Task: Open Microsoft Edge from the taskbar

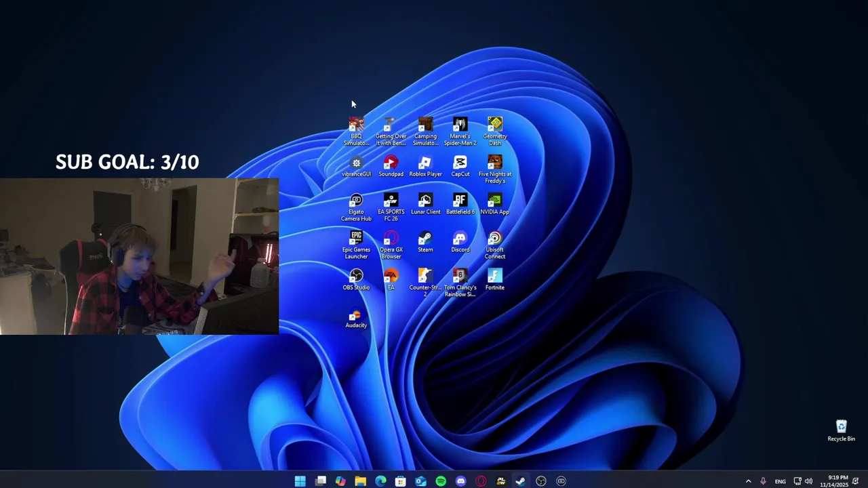Action: [x=380, y=481]
